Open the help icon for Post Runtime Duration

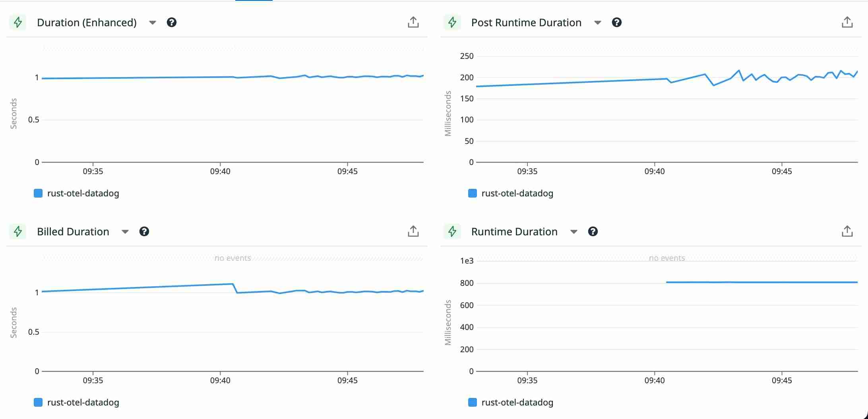617,23
